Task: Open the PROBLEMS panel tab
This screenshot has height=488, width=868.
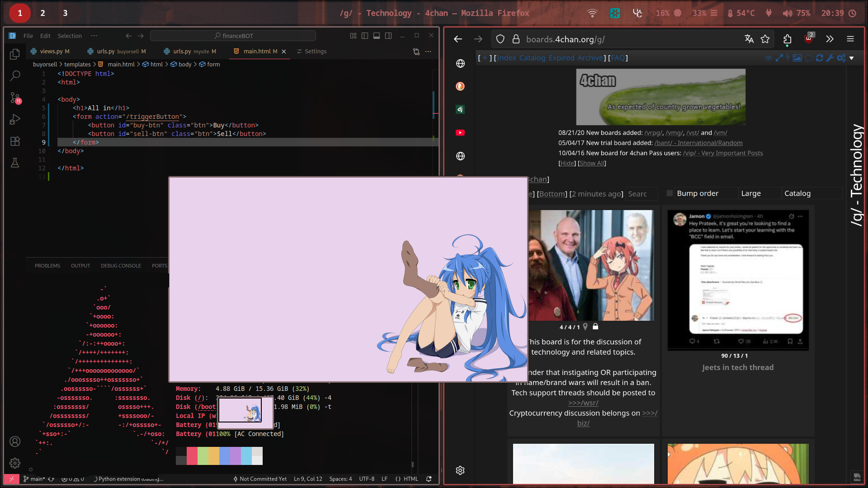Action: [x=47, y=266]
